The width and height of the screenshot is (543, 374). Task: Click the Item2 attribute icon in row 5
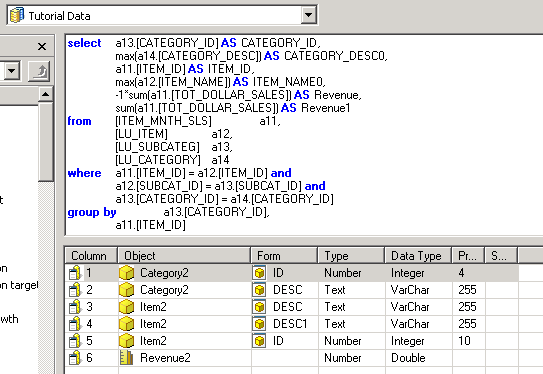126,341
